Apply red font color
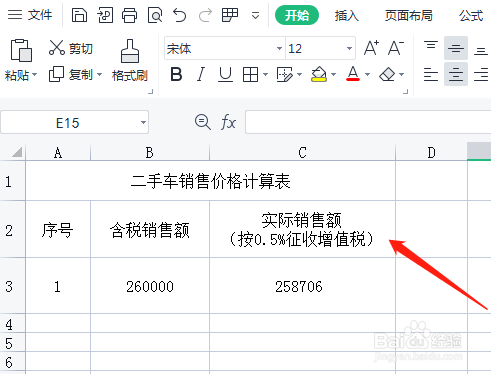The height and width of the screenshot is (374, 491). click(353, 74)
